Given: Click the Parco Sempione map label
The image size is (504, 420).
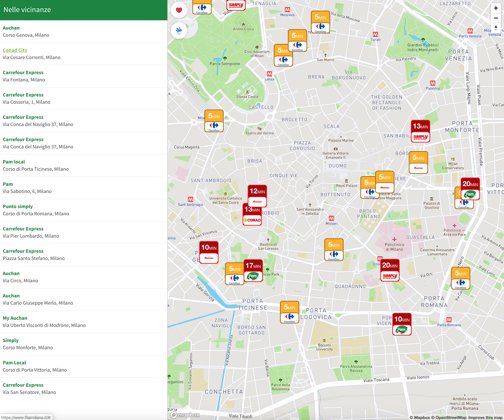Looking at the screenshot, I should [225, 64].
